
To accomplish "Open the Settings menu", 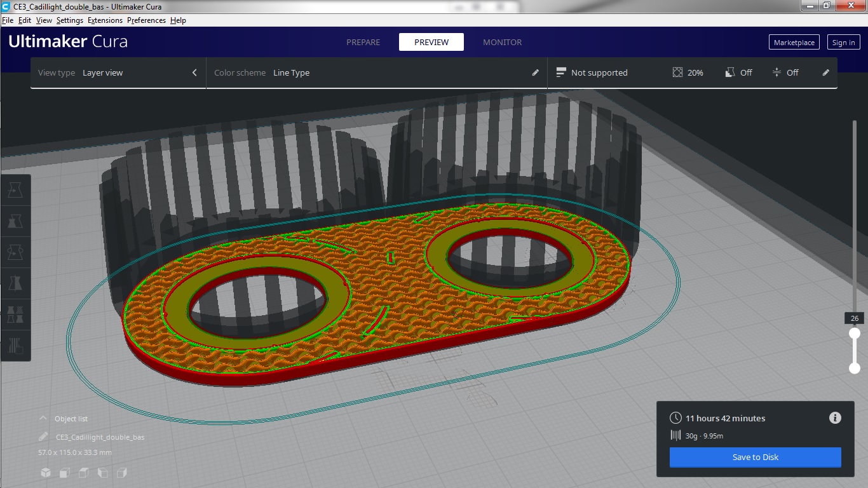I will tap(70, 20).
